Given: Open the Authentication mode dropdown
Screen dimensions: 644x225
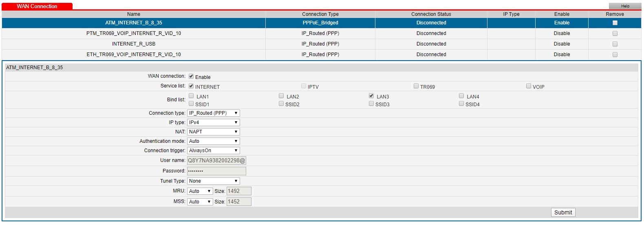Looking at the screenshot, I should (214, 141).
